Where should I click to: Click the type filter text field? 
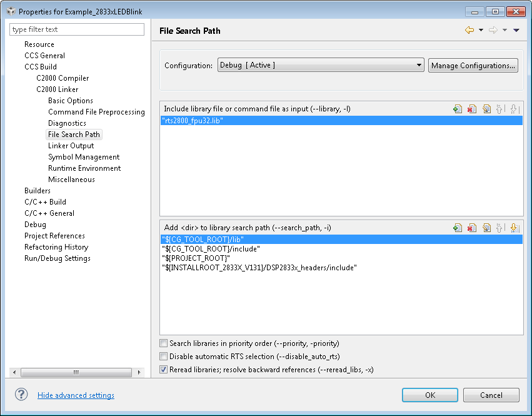[77, 29]
